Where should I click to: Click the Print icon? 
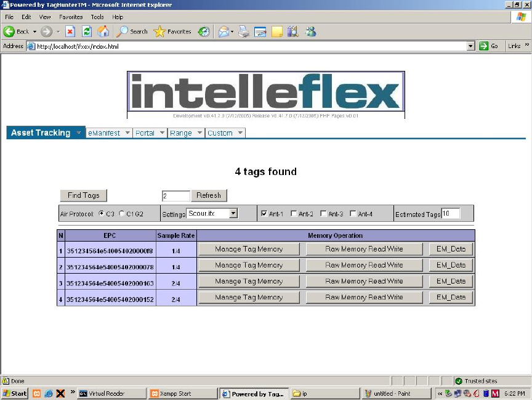(244, 31)
